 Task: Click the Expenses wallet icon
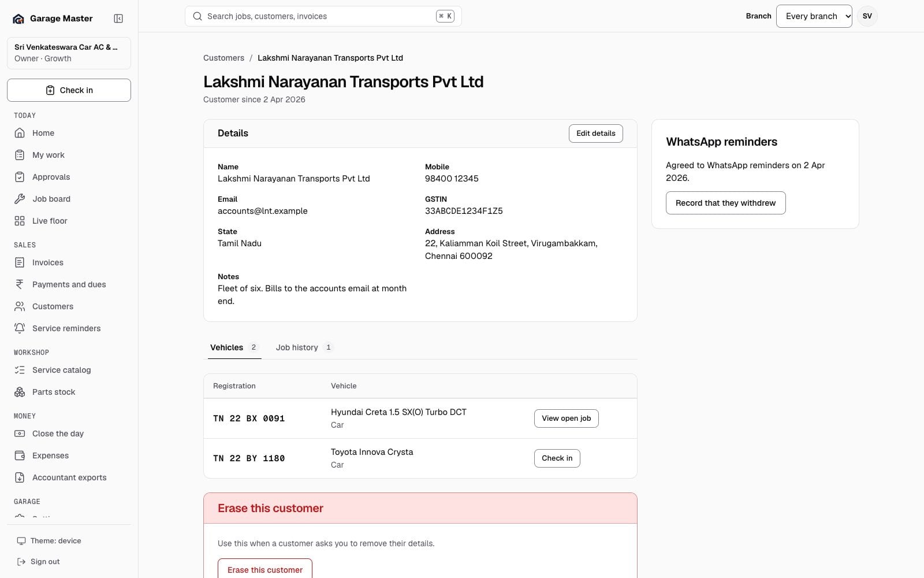point(20,455)
